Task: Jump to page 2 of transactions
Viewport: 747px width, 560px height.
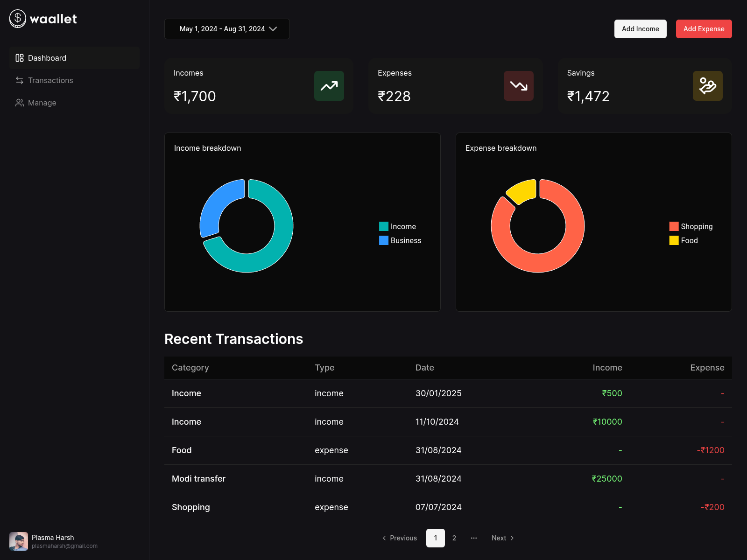Action: tap(454, 538)
